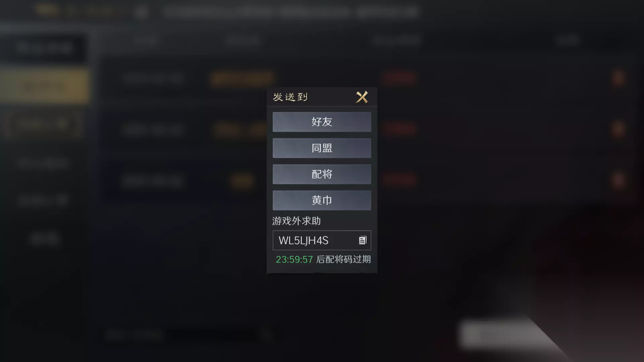This screenshot has width=644, height=362.
Task: Copy the WL5LJH4S code via clipboard icon
Action: point(363,240)
